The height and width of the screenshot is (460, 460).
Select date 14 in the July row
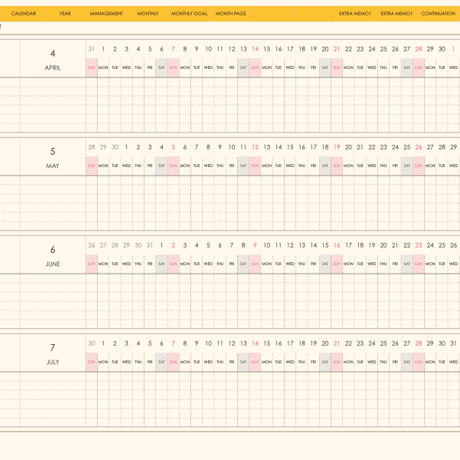[255, 343]
